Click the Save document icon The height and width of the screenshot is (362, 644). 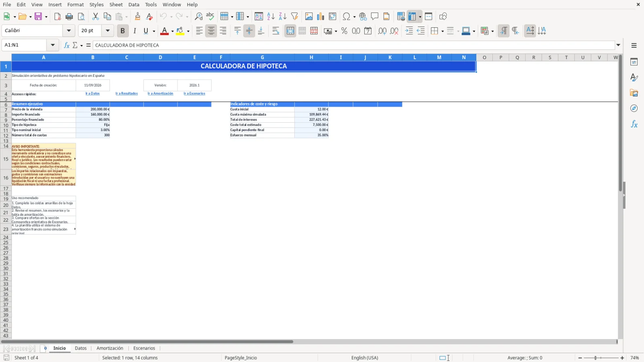[39, 16]
